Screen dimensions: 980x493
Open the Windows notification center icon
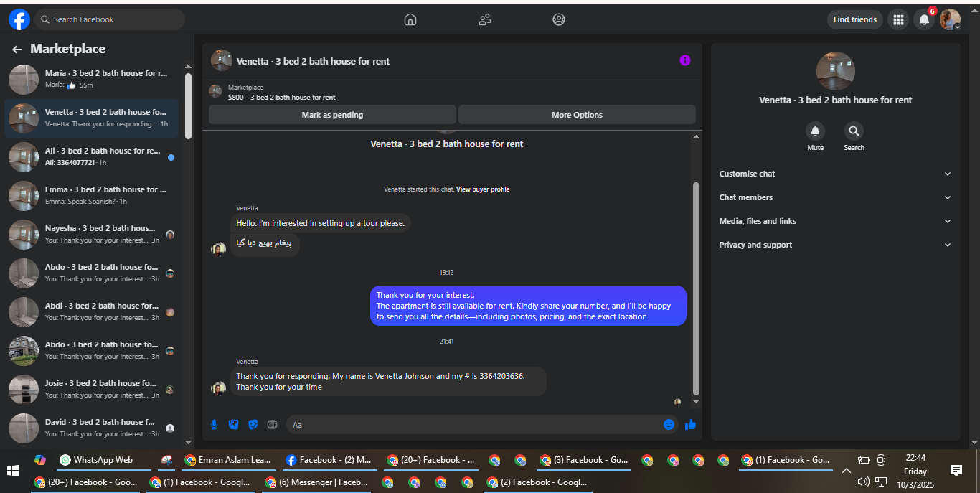956,471
